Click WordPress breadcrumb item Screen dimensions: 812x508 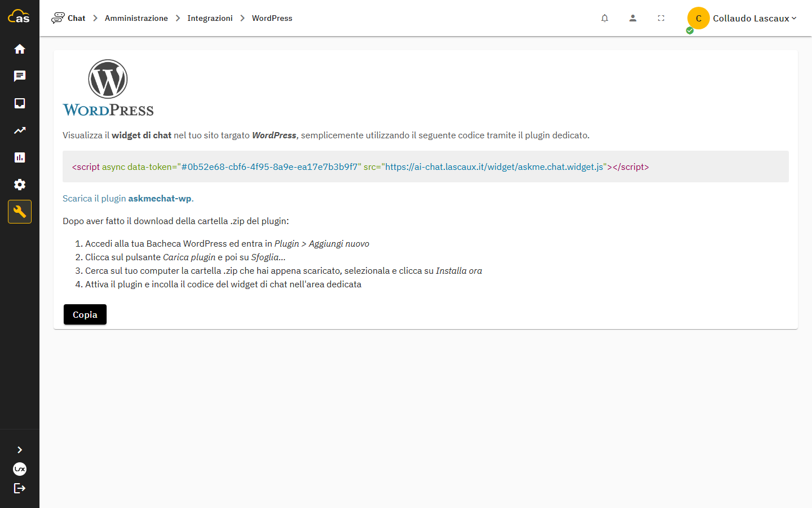click(272, 18)
